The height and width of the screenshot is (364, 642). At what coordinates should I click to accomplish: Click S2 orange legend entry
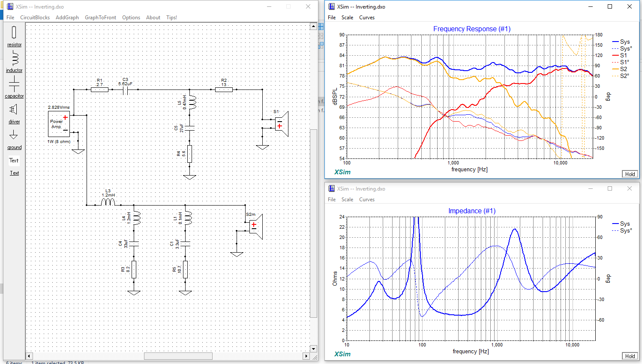point(620,69)
